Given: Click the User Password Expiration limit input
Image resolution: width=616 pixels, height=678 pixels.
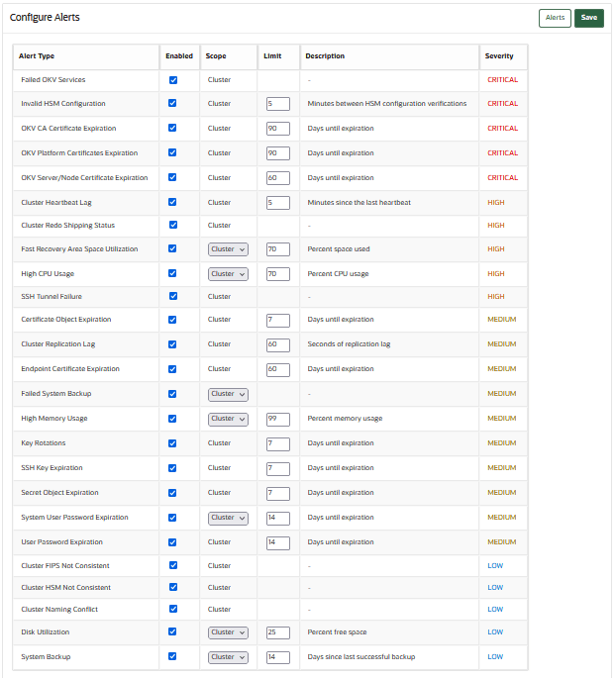Looking at the screenshot, I should pyautogui.click(x=277, y=542).
